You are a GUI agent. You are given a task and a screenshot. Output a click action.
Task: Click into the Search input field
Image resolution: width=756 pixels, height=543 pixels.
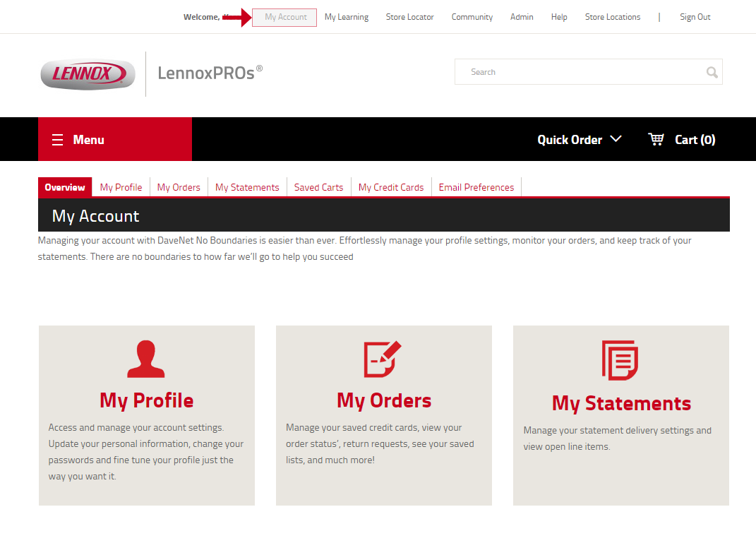(x=579, y=72)
